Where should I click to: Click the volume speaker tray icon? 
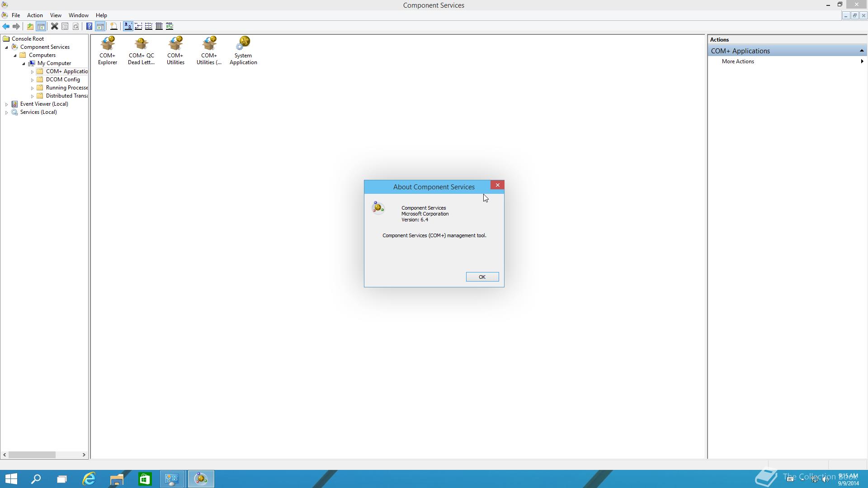point(826,479)
